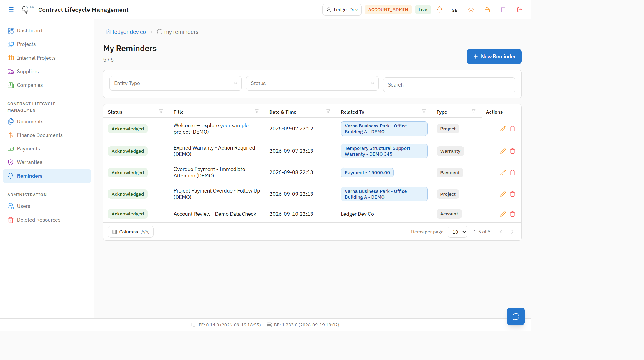Delete the Project Payment Overdue reminder

click(513, 194)
